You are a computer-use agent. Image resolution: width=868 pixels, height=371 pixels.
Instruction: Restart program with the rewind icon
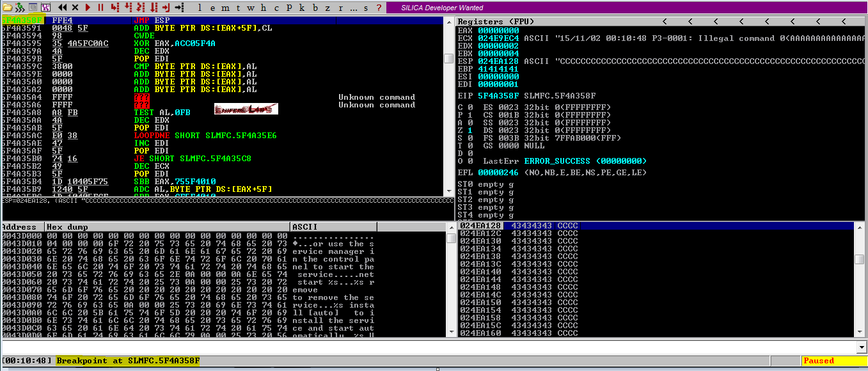pos(62,7)
